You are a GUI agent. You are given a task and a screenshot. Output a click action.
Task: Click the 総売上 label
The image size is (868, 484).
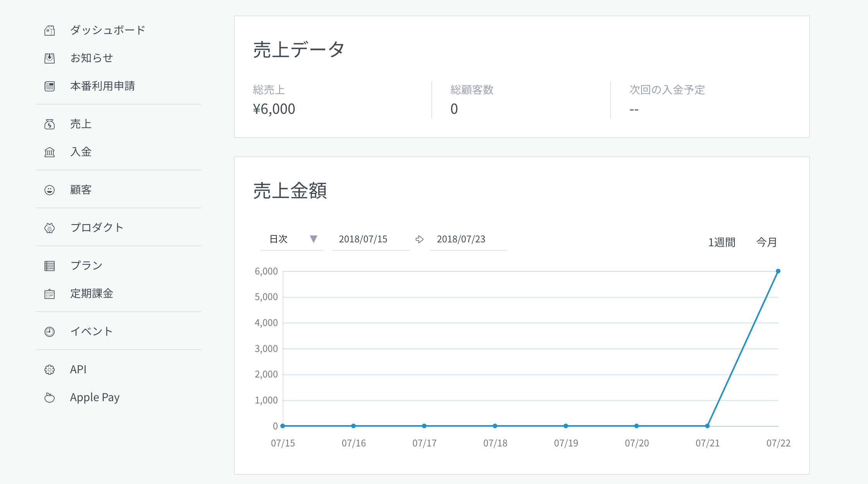pyautogui.click(x=269, y=90)
